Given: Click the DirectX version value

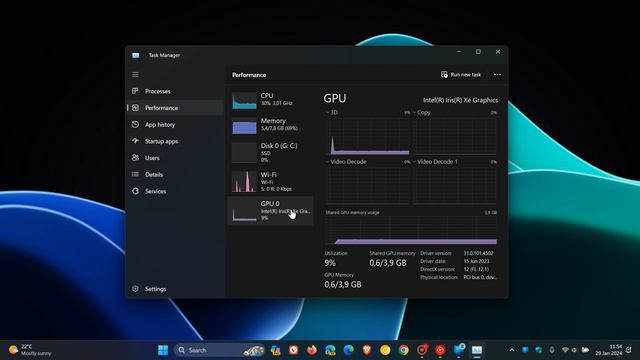Looking at the screenshot, I should [x=476, y=269].
